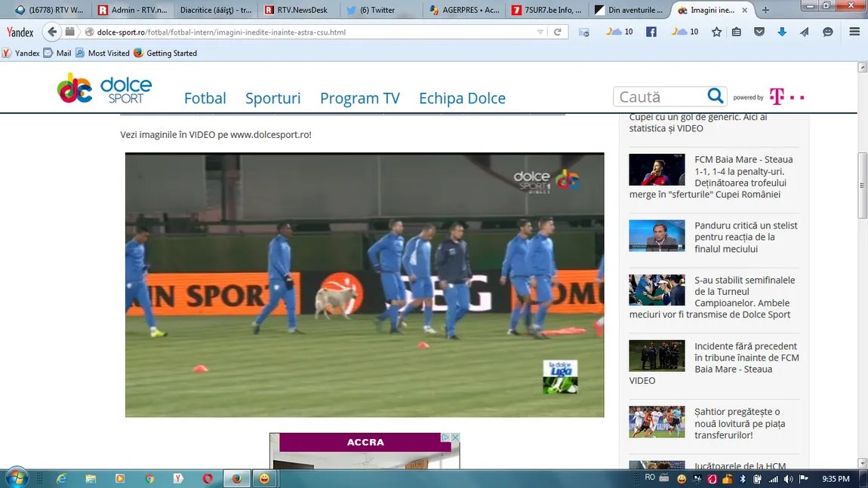Switch to the Diacritice tab
The height and width of the screenshot is (488, 868).
(216, 10)
